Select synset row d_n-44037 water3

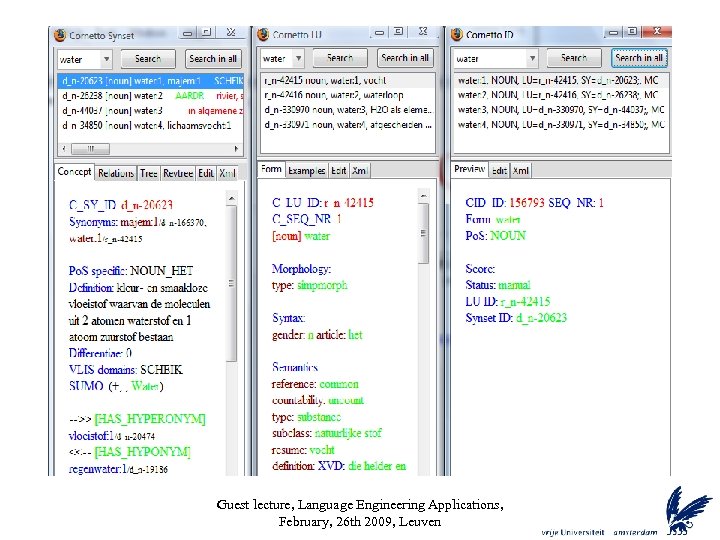pyautogui.click(x=151, y=111)
